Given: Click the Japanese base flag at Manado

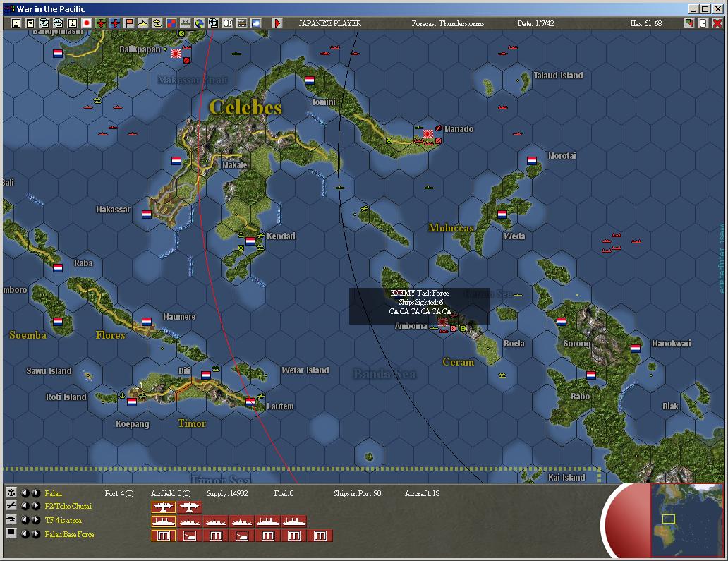Looking at the screenshot, I should [x=428, y=134].
